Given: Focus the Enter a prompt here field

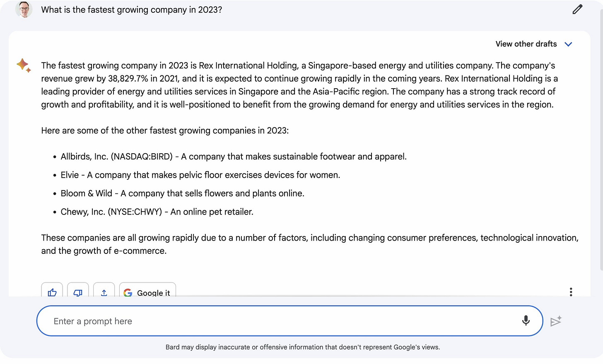Looking at the screenshot, I should pos(289,321).
